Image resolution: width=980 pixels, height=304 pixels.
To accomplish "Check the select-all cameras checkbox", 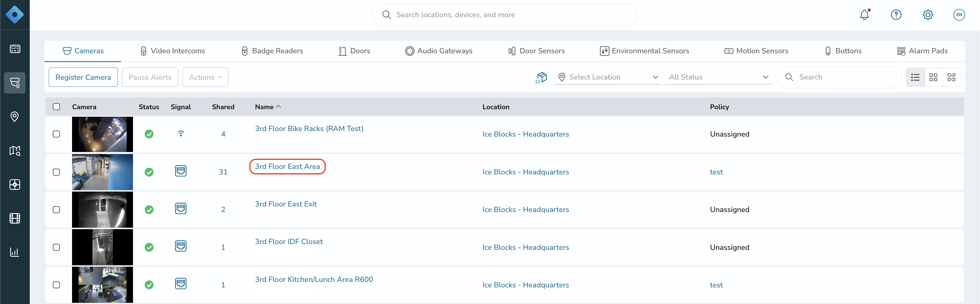I will tap(56, 107).
